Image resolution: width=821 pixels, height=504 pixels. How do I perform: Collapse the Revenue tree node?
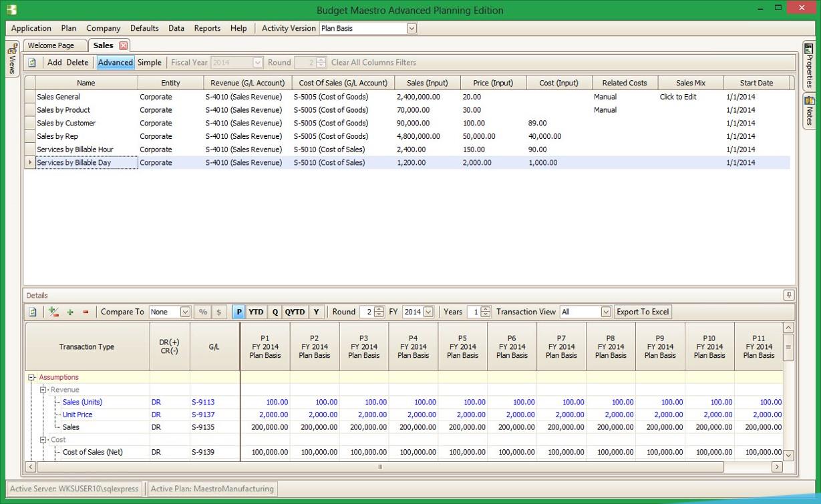tap(43, 390)
